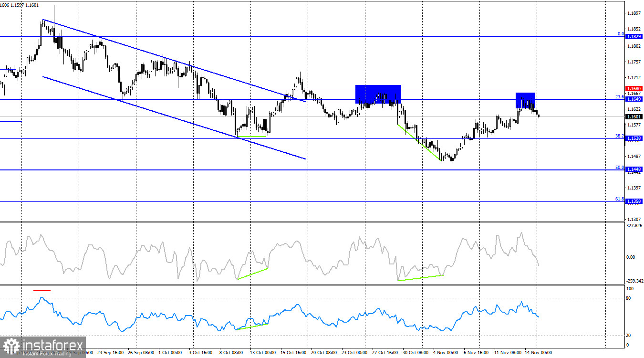Click the 23 Sep 16:00 time axis label
Viewport: 644px width, 358px height.
(111, 351)
